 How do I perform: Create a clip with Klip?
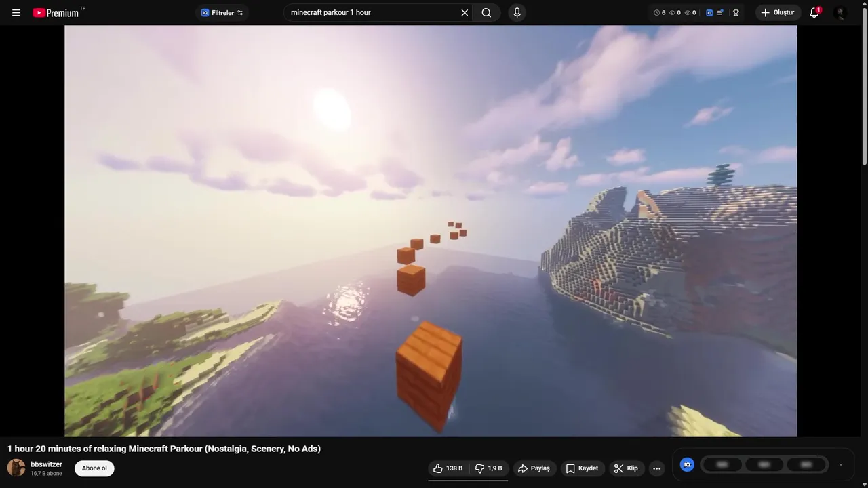pos(626,468)
